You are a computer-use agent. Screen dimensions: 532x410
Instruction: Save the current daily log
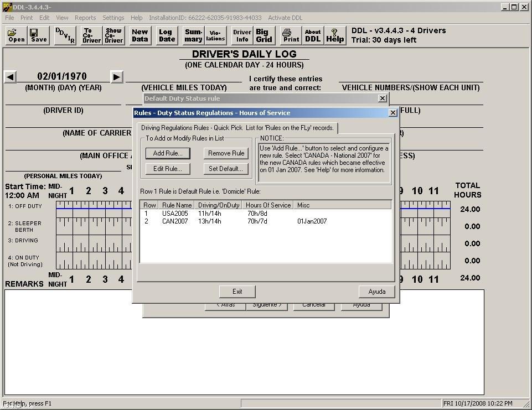click(38, 35)
